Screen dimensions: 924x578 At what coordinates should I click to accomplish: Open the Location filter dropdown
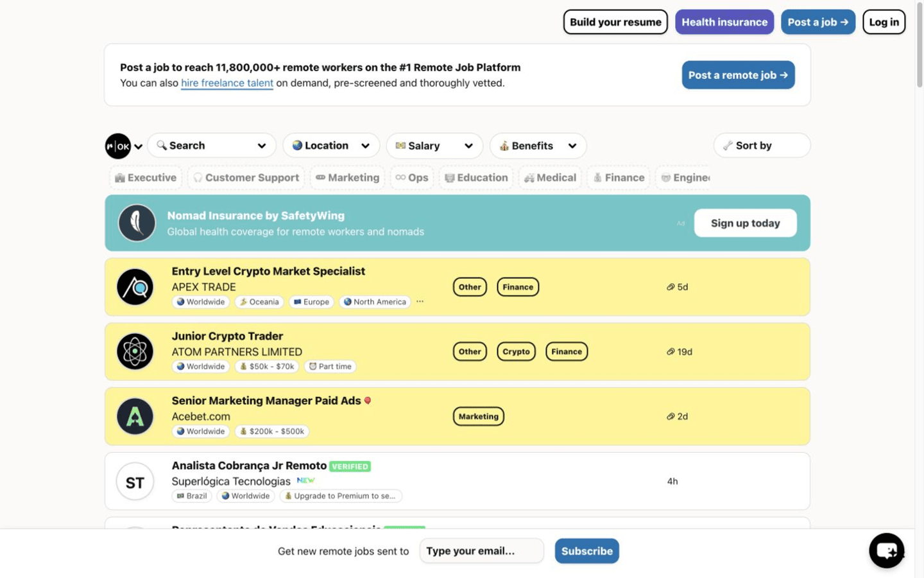(x=331, y=146)
